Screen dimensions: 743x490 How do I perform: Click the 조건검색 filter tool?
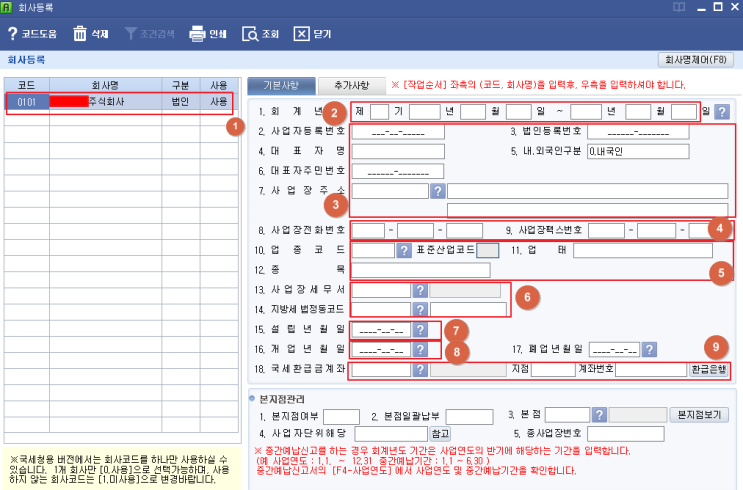149,34
